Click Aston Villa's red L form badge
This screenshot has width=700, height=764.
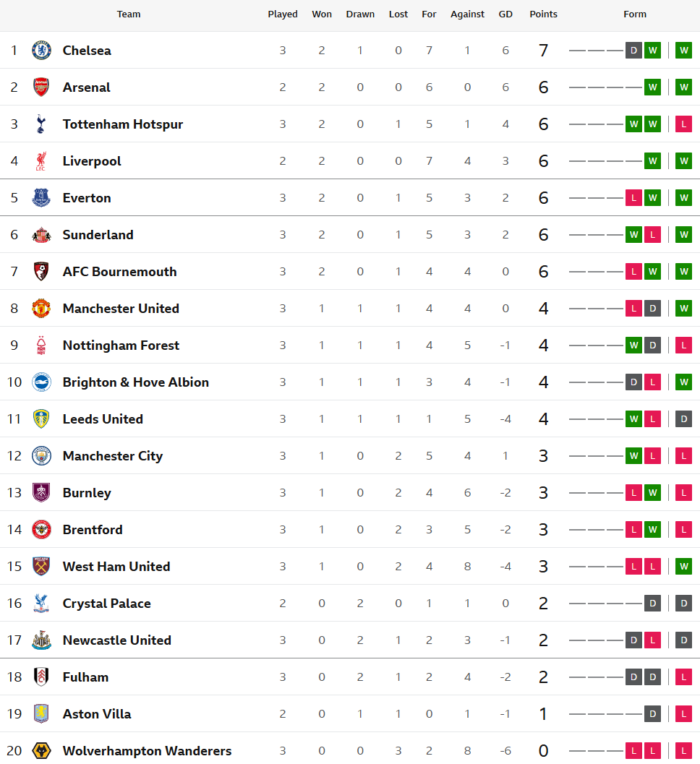tap(684, 714)
